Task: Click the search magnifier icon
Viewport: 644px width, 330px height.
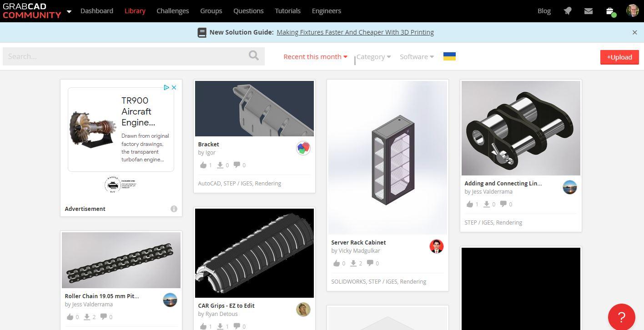Action: (253, 56)
